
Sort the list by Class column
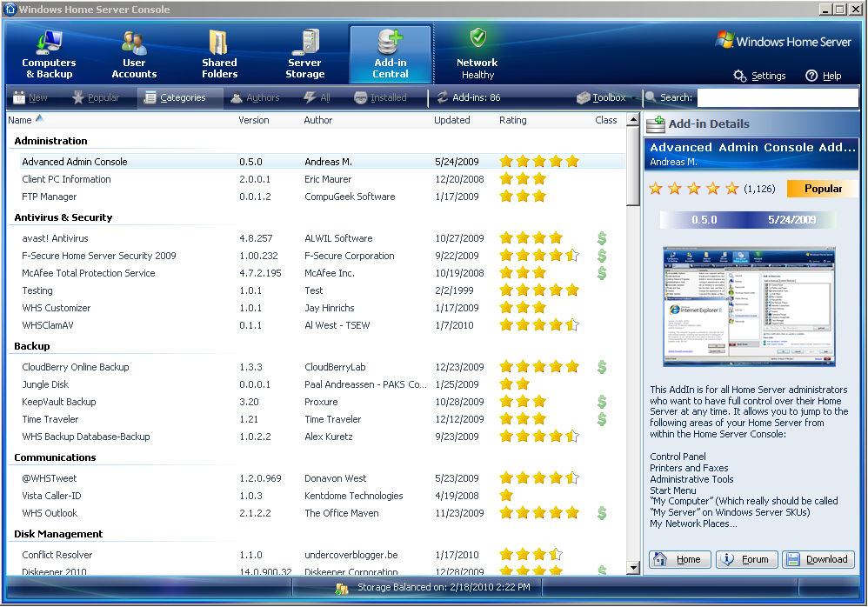coord(605,120)
